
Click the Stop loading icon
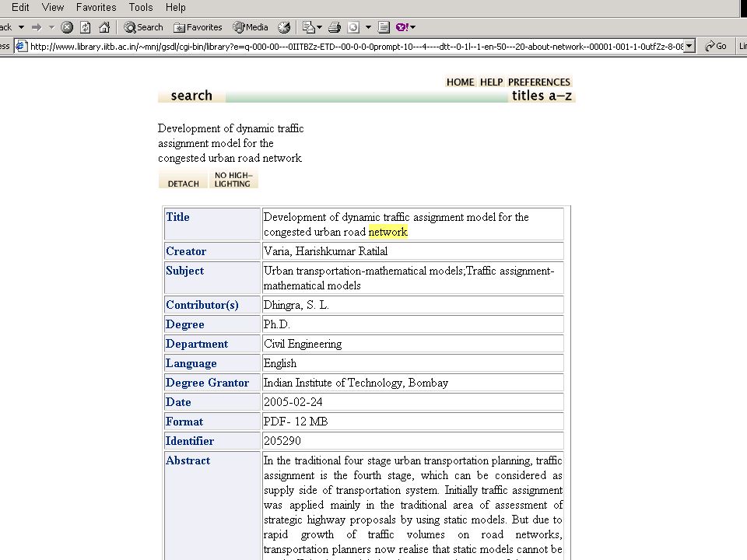pyautogui.click(x=67, y=27)
